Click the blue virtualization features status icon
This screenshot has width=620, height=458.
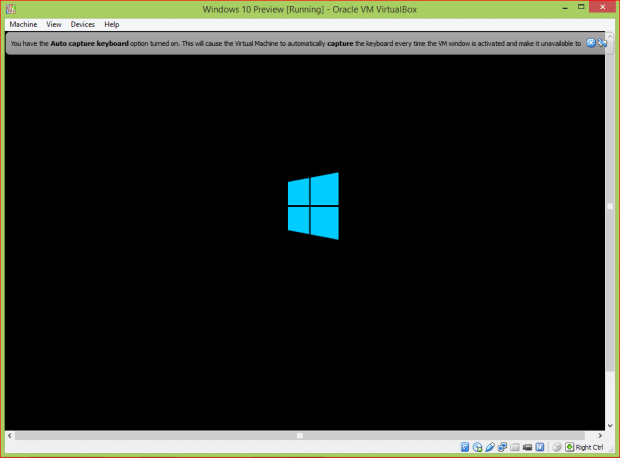[540, 447]
